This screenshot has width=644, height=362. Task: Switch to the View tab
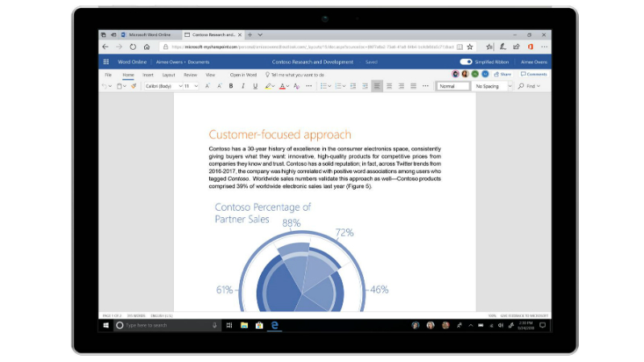pos(210,75)
